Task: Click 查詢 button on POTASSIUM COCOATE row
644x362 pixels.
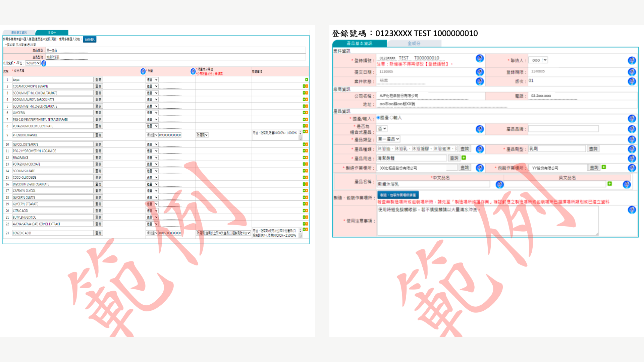Action: point(98,164)
